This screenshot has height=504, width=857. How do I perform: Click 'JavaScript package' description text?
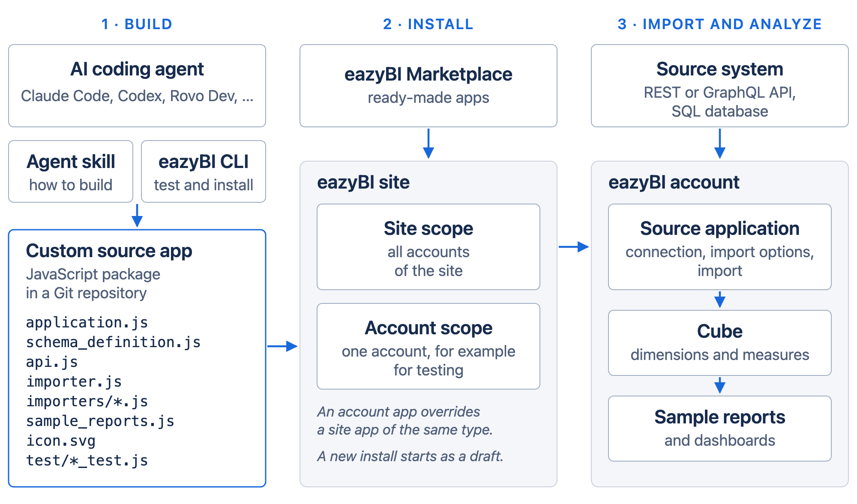[93, 274]
